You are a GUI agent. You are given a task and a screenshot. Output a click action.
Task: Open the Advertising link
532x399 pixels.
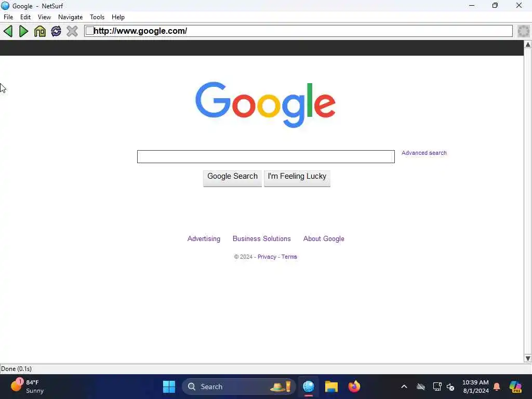(x=204, y=238)
